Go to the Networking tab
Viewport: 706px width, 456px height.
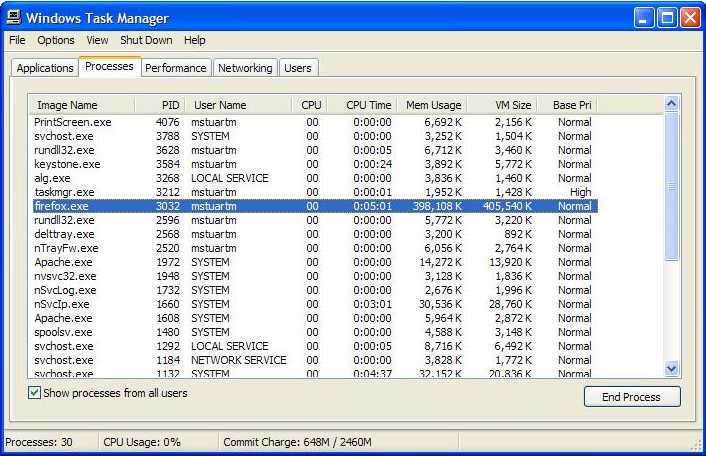click(x=245, y=68)
